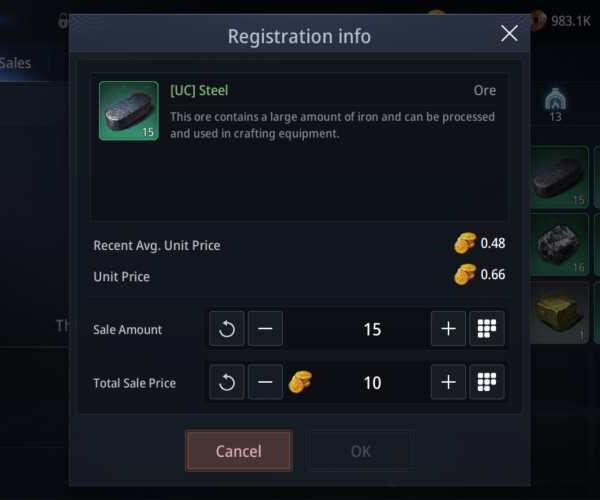The width and height of the screenshot is (600, 500).
Task: Reset the Total Sale Price
Action: pos(226,382)
